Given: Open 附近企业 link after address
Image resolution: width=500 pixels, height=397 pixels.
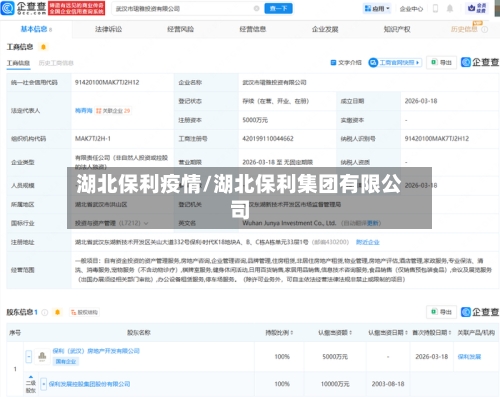Looking at the screenshot, I should (x=368, y=242).
